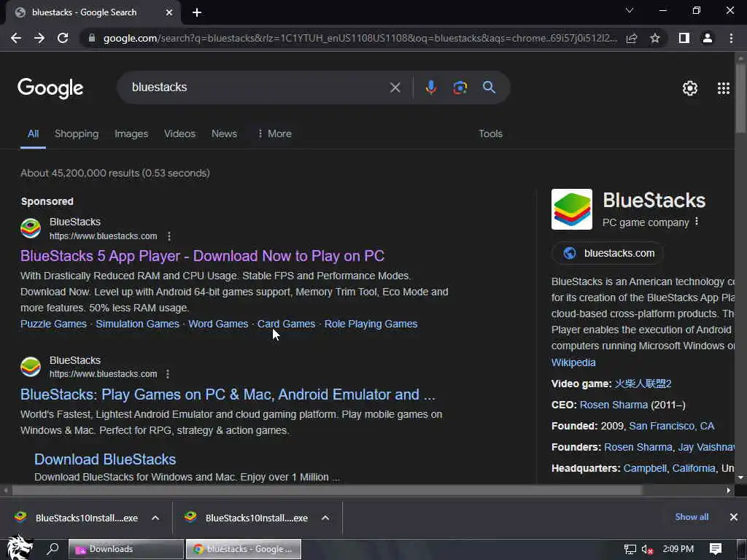
Task: Open search Tools options
Action: (491, 134)
